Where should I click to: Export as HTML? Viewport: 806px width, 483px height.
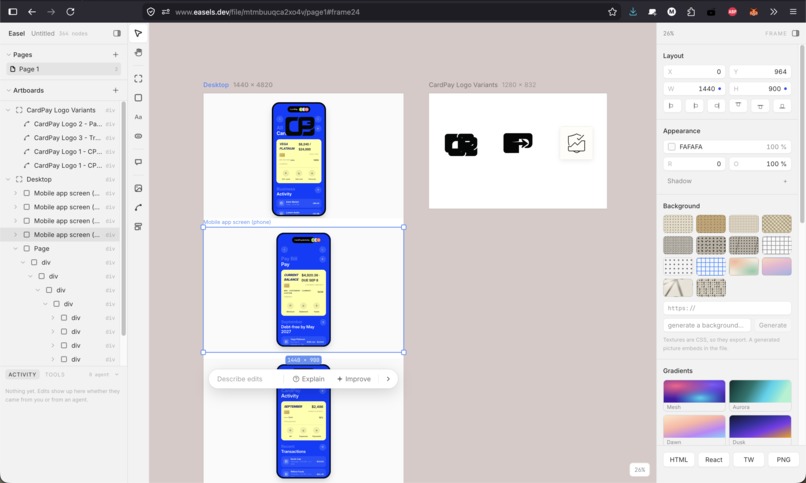679,460
